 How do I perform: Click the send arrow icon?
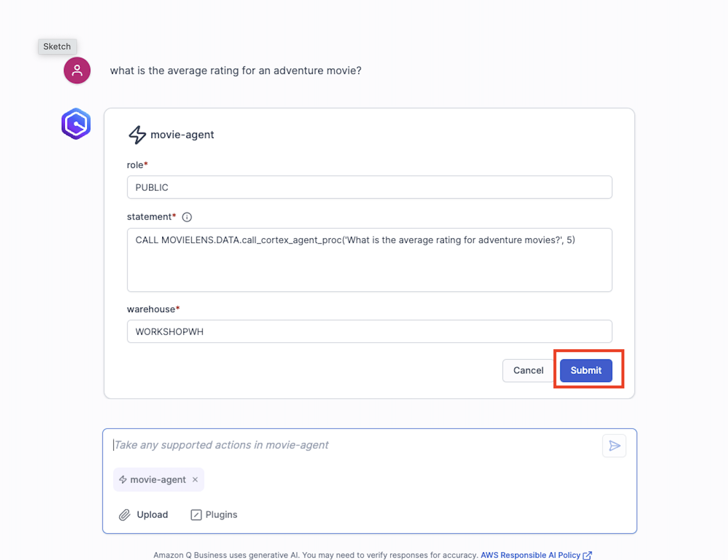tap(614, 446)
